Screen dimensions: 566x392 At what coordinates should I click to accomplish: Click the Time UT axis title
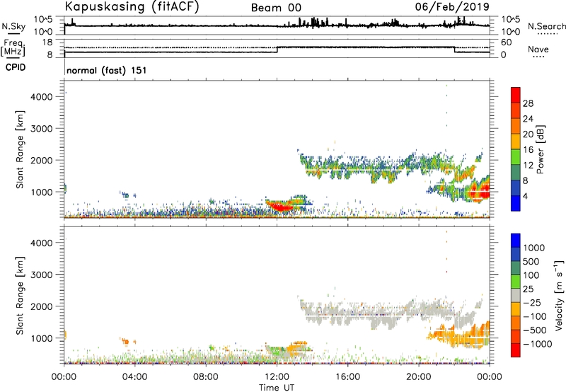point(277,388)
